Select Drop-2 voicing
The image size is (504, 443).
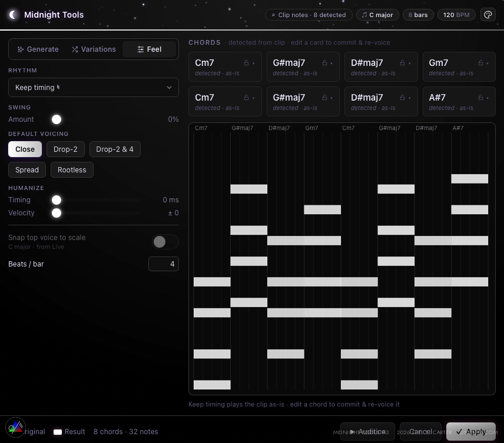65,149
